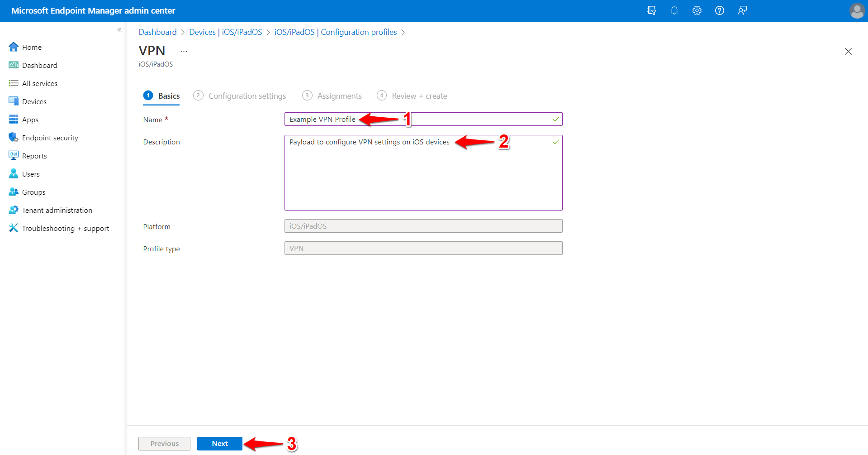The image size is (868, 455).
Task: Open the Apps section in sidebar
Action: click(x=29, y=119)
